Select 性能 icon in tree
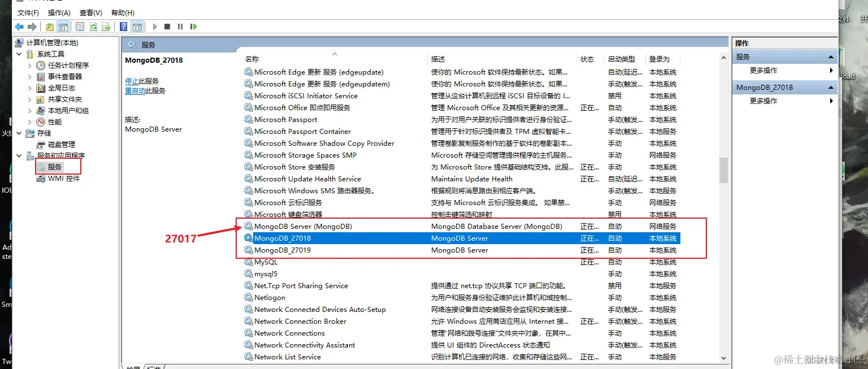The width and height of the screenshot is (868, 369). pyautogui.click(x=41, y=122)
